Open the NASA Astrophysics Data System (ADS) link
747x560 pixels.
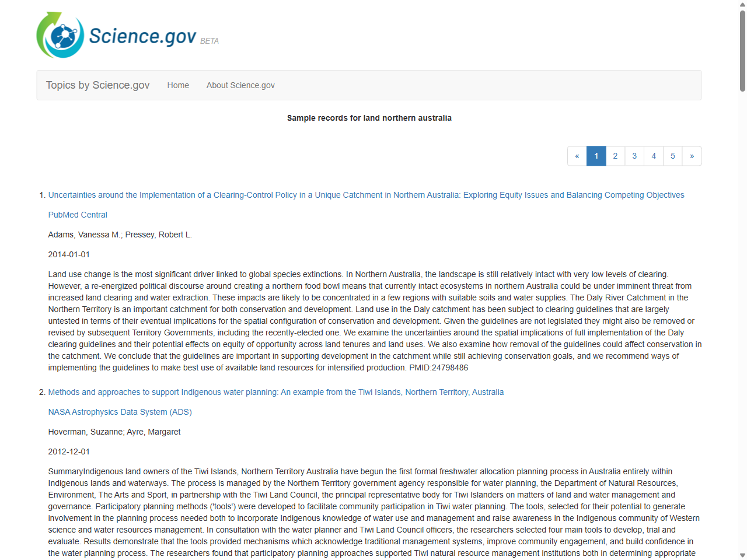coord(120,412)
